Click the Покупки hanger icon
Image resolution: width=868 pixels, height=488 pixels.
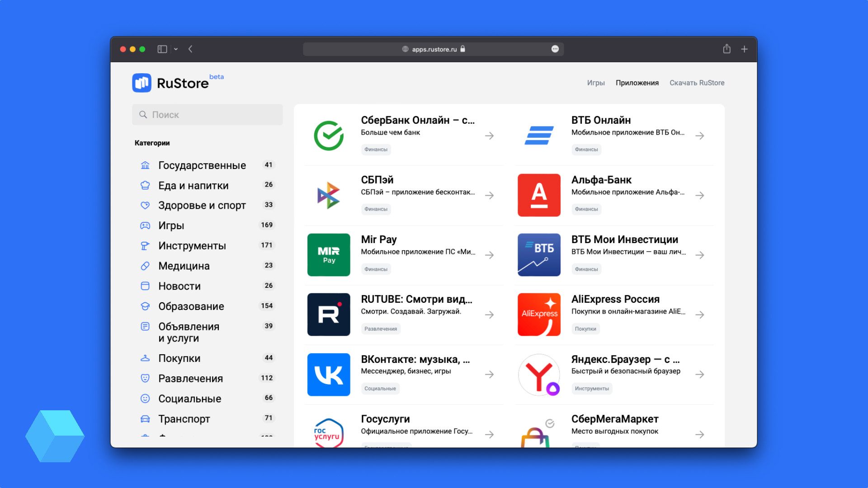145,358
